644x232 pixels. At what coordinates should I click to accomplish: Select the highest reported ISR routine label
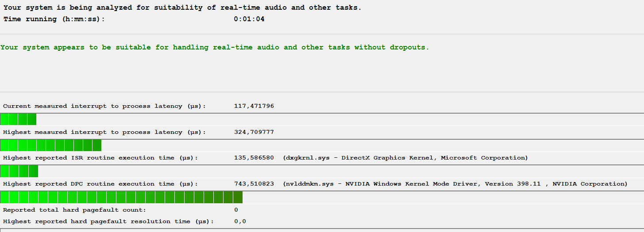pos(100,158)
